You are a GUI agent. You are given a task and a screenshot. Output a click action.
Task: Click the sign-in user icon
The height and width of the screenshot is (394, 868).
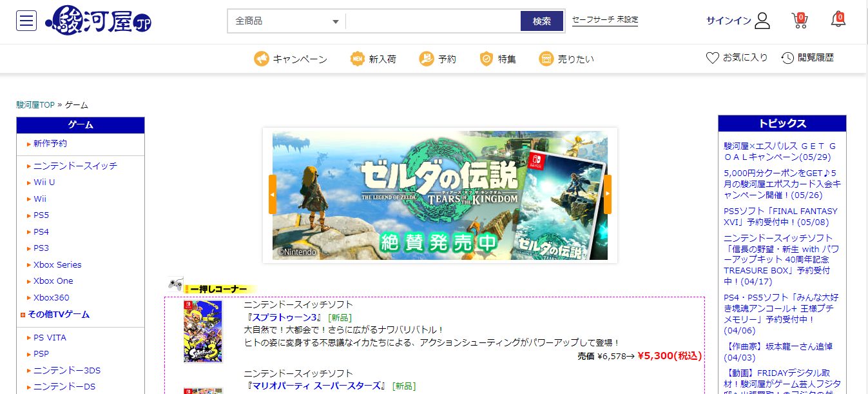[x=762, y=21]
